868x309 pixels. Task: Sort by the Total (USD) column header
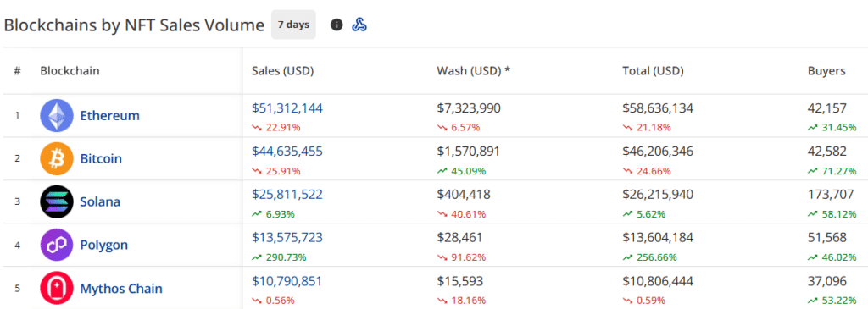click(x=654, y=71)
